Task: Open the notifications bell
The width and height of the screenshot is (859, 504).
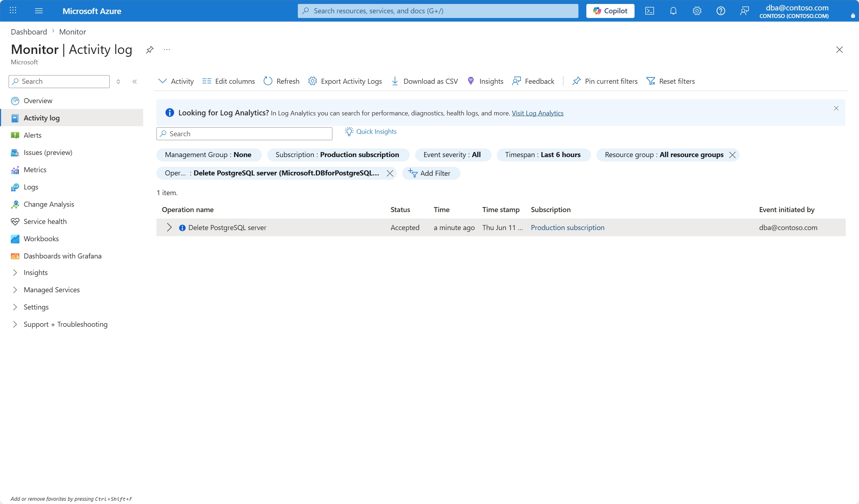Action: point(673,11)
